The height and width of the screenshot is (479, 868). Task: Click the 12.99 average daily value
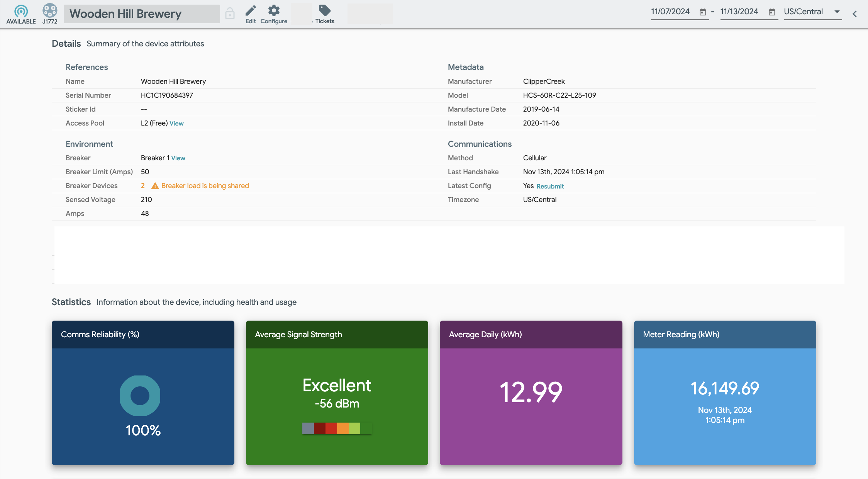(531, 392)
